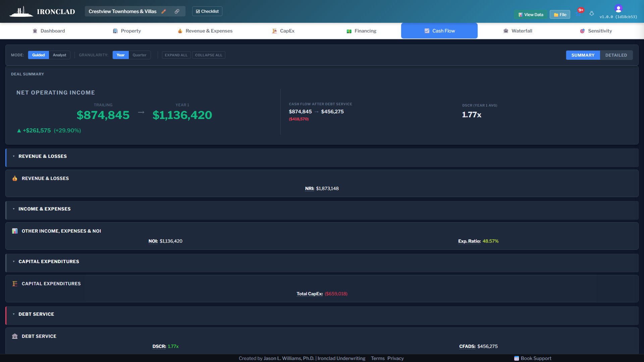Open the Terms link in footer
Screen dimensions: 644x362
(x=378, y=358)
